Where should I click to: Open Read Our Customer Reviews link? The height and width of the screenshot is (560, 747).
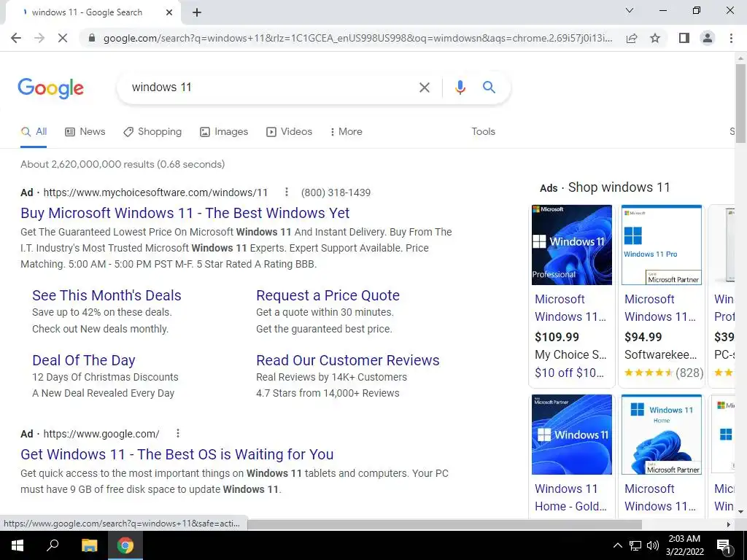pos(348,360)
